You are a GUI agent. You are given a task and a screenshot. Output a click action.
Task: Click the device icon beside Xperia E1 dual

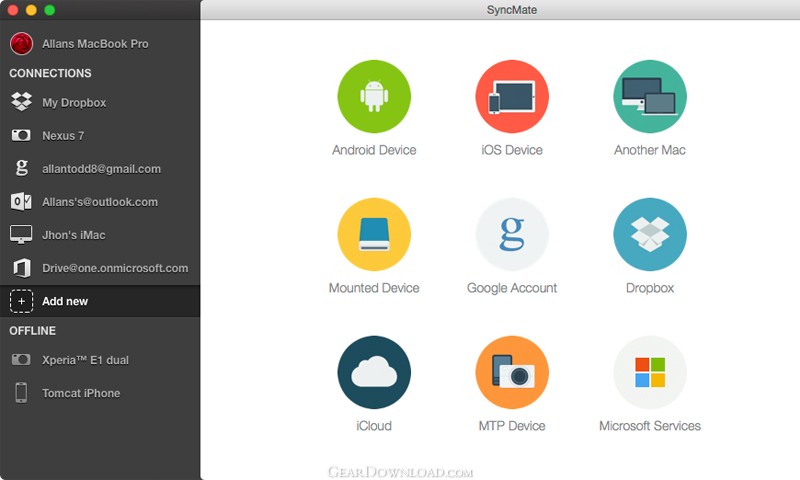[21, 360]
